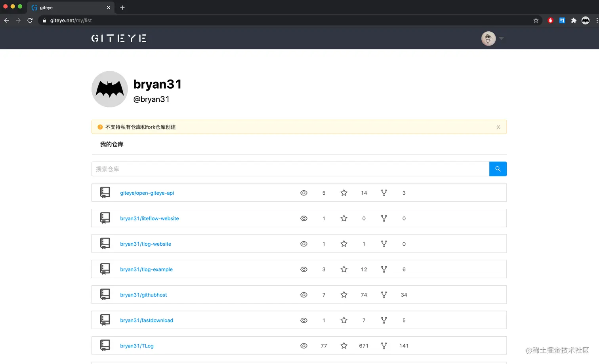Image resolution: width=599 pixels, height=364 pixels.
Task: Click watch eye icon in liteflow-website row
Action: [x=304, y=218]
